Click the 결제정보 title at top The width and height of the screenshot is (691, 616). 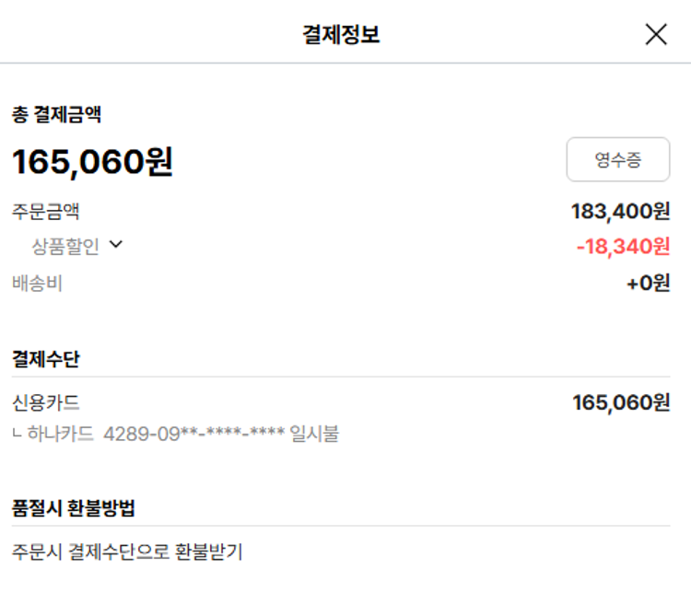click(x=341, y=35)
